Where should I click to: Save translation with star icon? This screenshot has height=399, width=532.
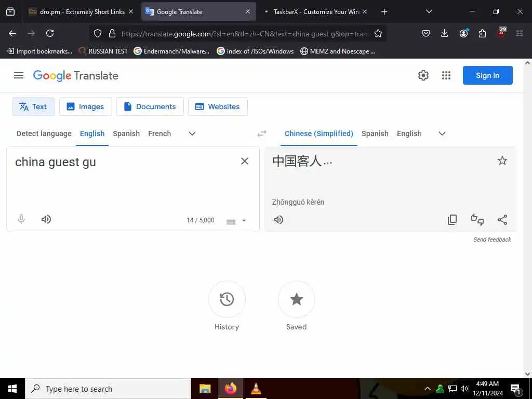[502, 161]
